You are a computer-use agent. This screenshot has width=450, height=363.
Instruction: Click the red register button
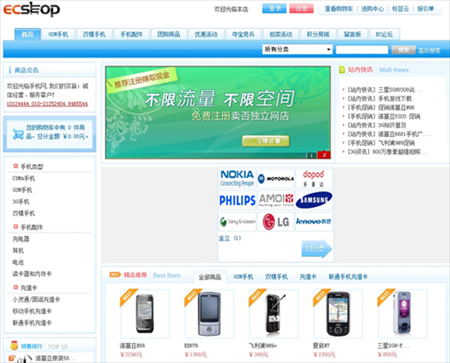(301, 9)
